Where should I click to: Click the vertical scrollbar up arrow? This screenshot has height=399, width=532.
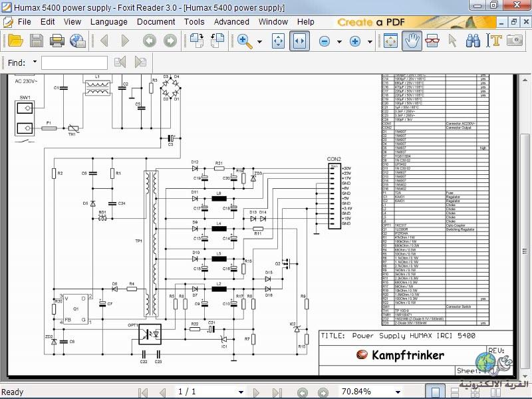[525, 80]
